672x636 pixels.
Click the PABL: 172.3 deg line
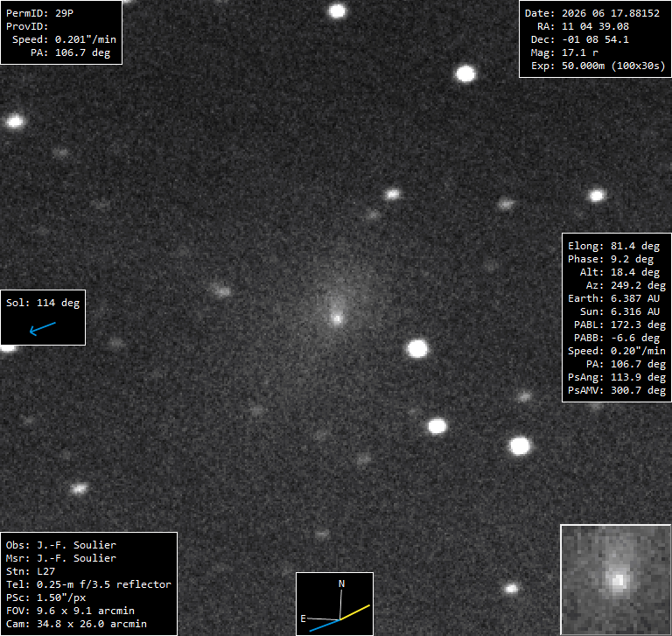coord(619,325)
